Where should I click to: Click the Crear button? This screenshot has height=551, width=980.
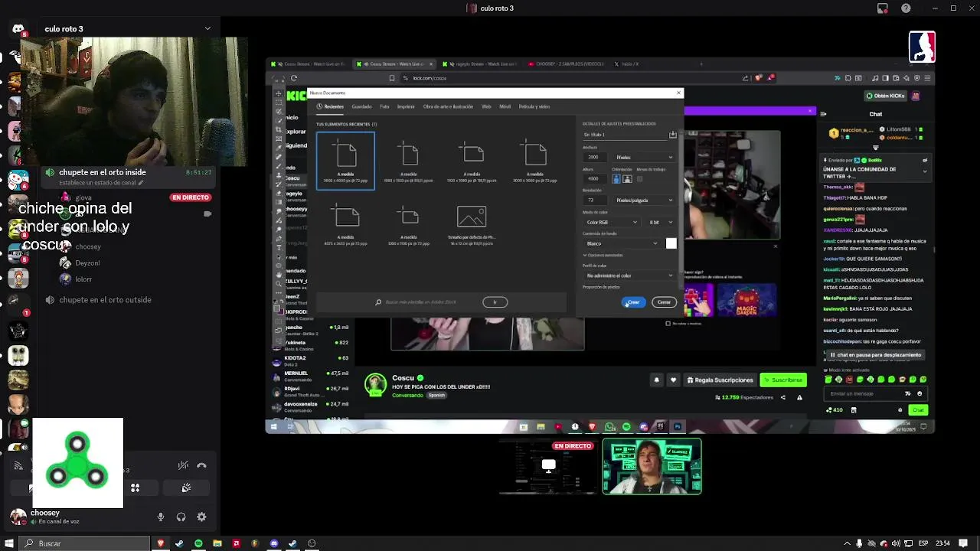tap(634, 302)
